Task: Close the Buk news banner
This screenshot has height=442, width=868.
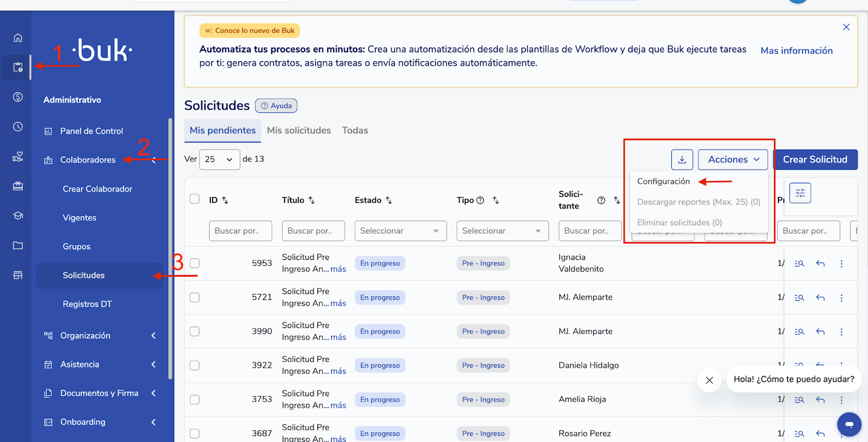Action: point(846,27)
